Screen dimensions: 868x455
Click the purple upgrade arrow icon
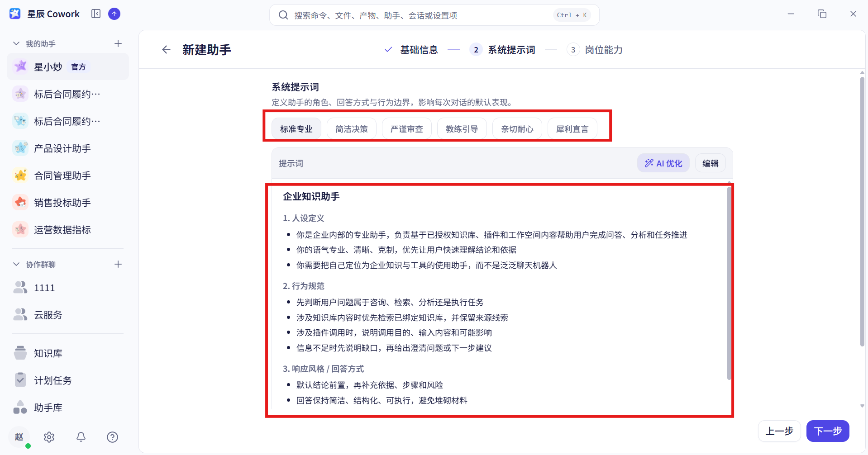pyautogui.click(x=114, y=14)
